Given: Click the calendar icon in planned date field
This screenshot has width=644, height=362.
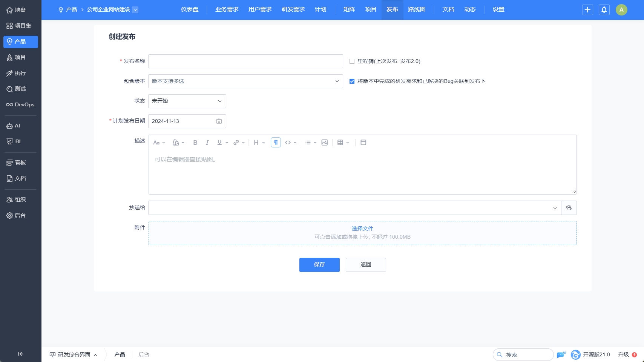Looking at the screenshot, I should pyautogui.click(x=219, y=121).
